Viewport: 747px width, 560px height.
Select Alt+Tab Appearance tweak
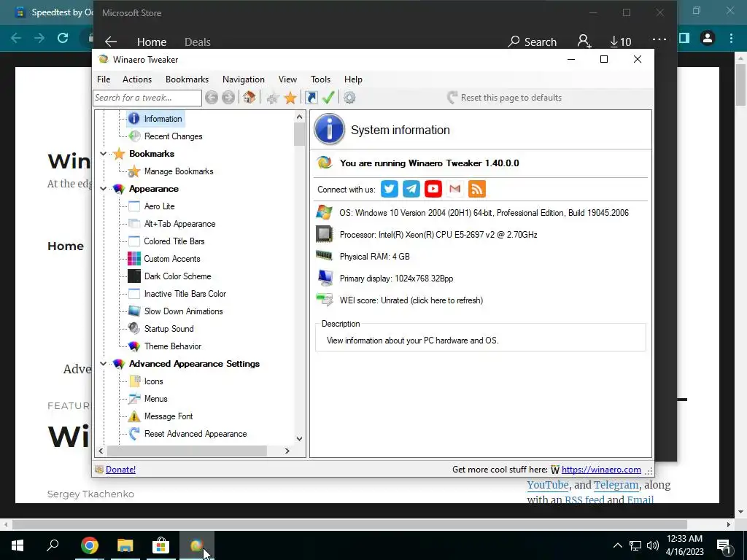179,224
